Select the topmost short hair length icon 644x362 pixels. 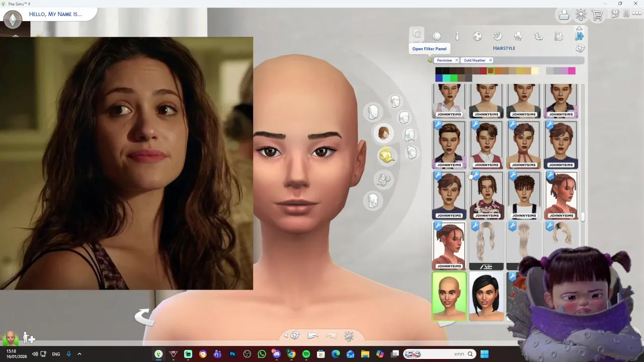click(395, 102)
